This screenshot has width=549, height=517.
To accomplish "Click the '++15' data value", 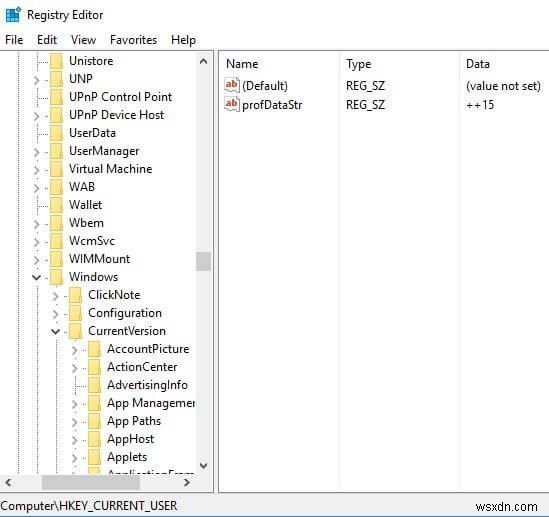I will click(x=480, y=105).
